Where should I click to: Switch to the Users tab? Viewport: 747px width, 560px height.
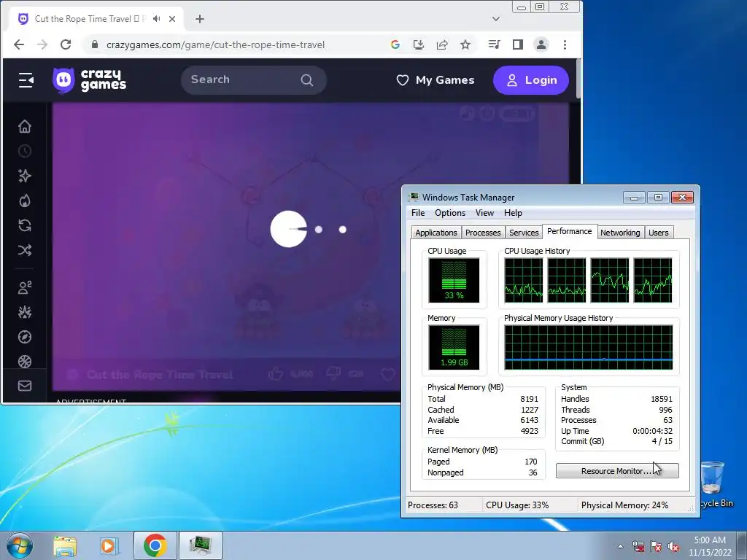click(x=659, y=233)
